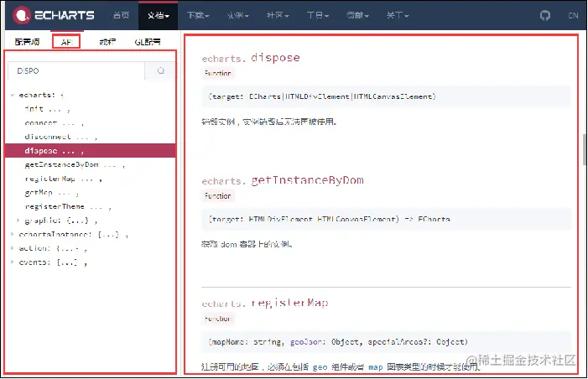Click the echarts.dispose heading
Viewport: 588px width, 379px height.
click(251, 58)
